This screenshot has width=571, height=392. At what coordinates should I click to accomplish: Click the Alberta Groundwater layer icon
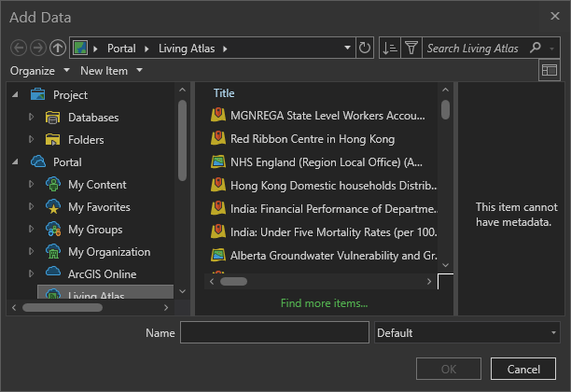[x=218, y=255]
